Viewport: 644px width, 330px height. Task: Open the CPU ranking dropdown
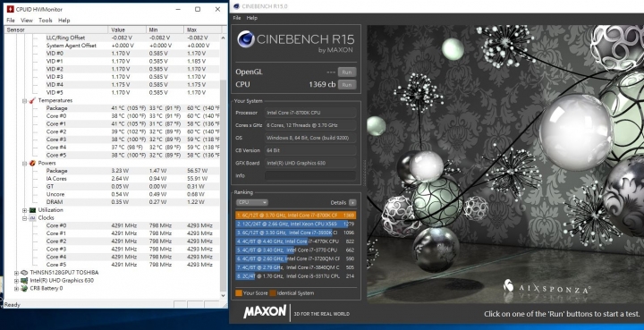251,202
